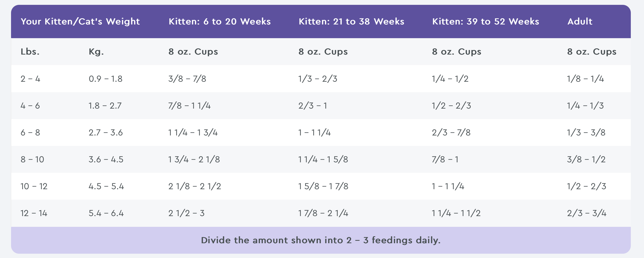
Task: Click the '2/3 – 1' cups cell
Action: tap(313, 106)
